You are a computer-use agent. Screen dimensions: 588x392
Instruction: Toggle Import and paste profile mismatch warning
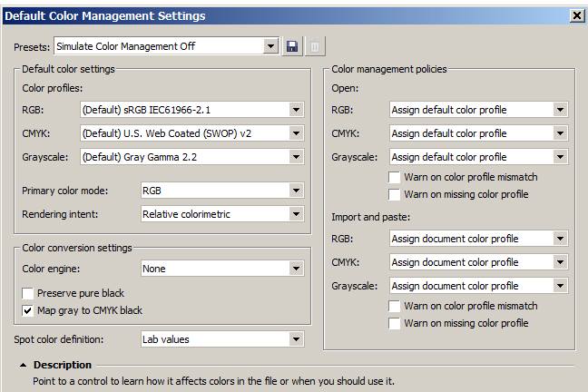[394, 307]
